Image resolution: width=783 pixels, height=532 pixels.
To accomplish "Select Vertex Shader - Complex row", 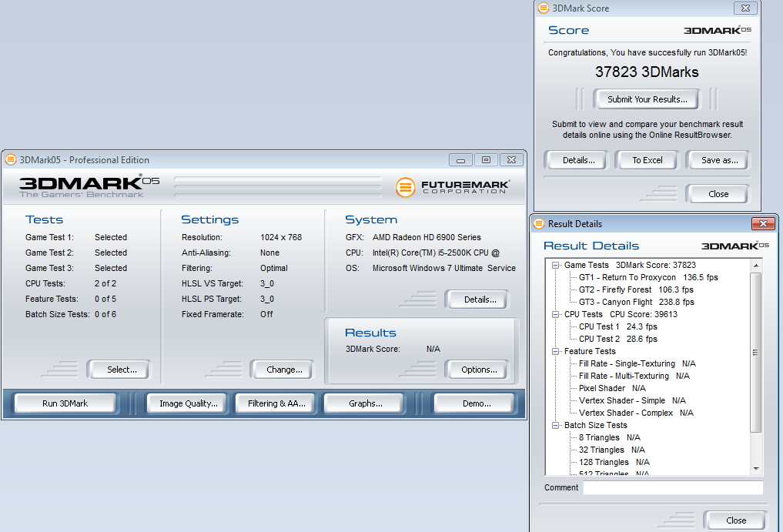I will [x=636, y=413].
